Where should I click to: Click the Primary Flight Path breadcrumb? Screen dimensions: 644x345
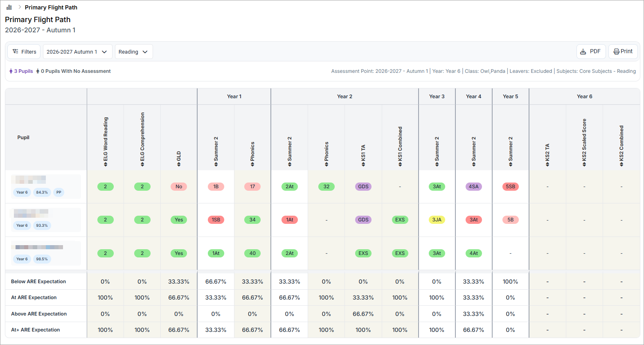pos(51,7)
